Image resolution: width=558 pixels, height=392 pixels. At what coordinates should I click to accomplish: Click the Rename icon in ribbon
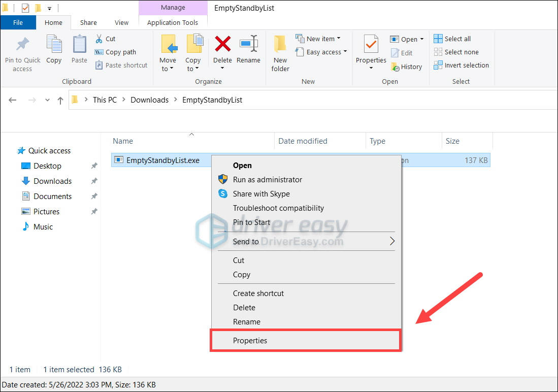point(248,44)
